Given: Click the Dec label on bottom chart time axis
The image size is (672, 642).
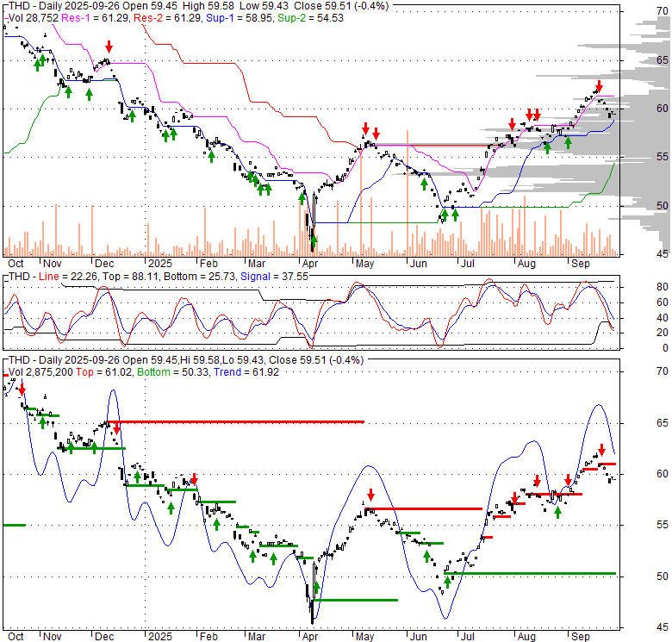Looking at the screenshot, I should pos(104,637).
